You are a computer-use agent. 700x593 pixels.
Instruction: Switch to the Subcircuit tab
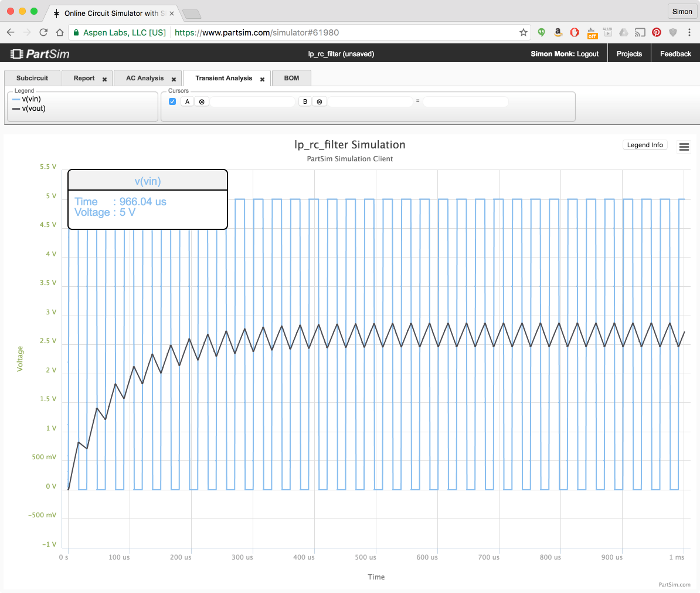[32, 78]
